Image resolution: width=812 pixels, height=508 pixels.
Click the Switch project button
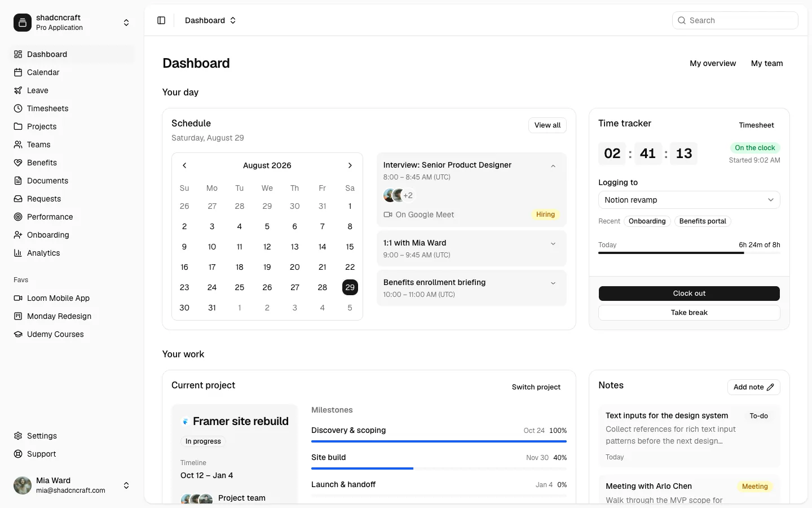tap(536, 387)
